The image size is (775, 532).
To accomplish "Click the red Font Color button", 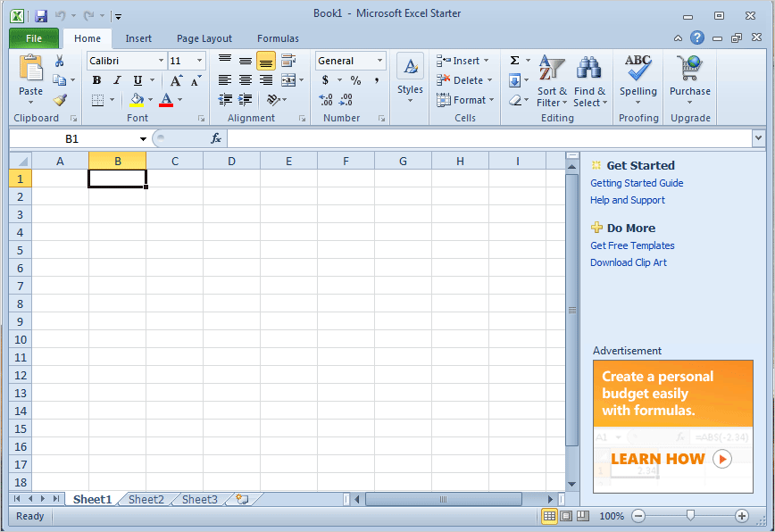I will pos(166,100).
